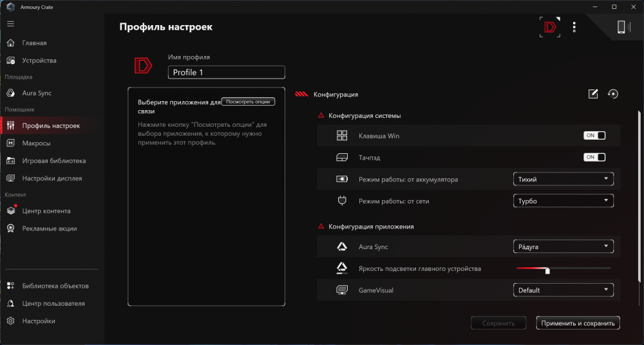
Task: Click the reset configuration circular icon
Action: tap(612, 94)
